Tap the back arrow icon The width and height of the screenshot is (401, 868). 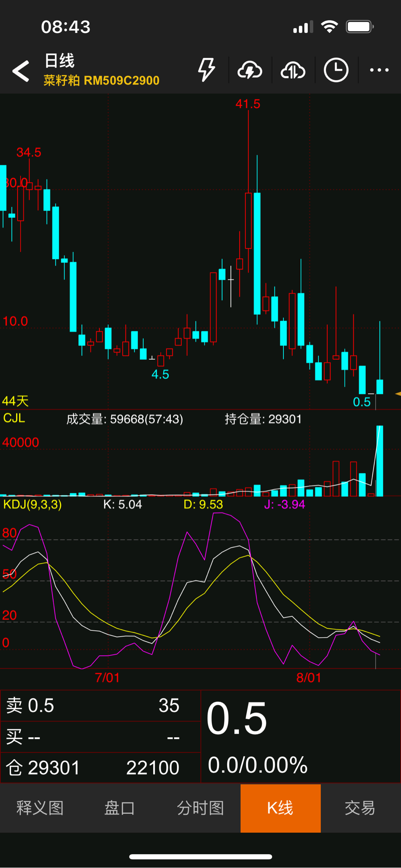coord(21,71)
